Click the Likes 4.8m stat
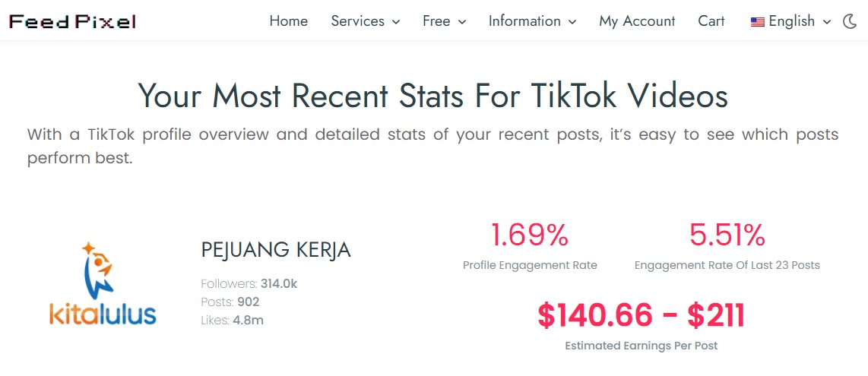This screenshot has height=376, width=868. coord(232,321)
